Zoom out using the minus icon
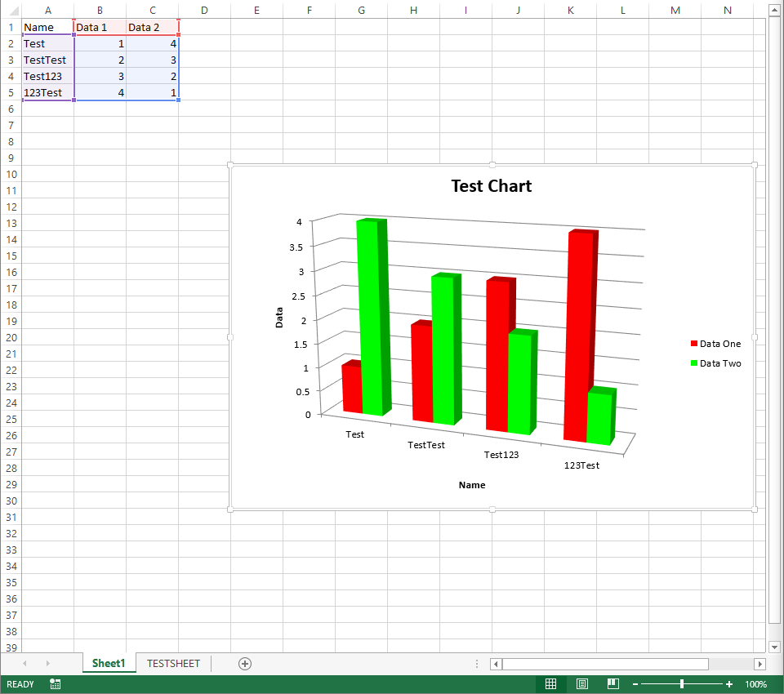The height and width of the screenshot is (694, 784). (635, 684)
